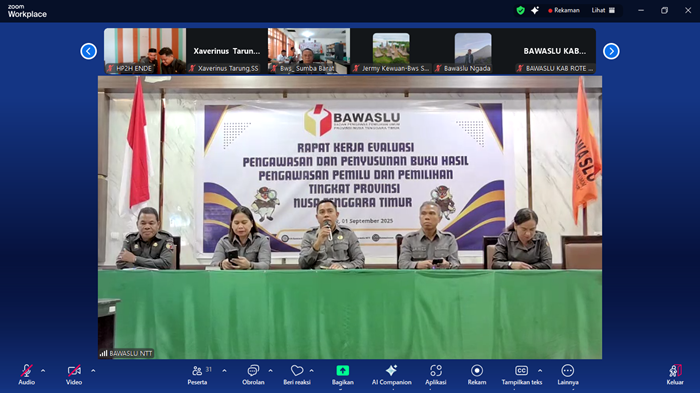Click the BAWASLU NTT speaker name label
The image size is (700, 393).
click(126, 353)
